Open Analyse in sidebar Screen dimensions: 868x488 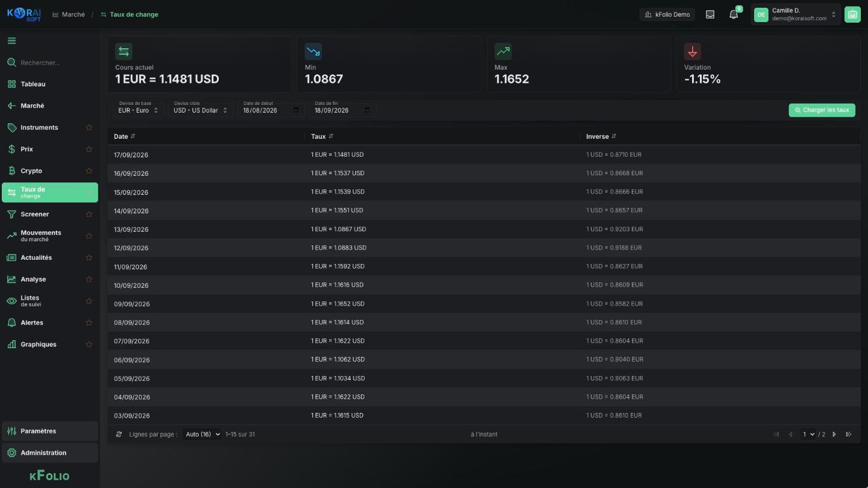click(49, 279)
